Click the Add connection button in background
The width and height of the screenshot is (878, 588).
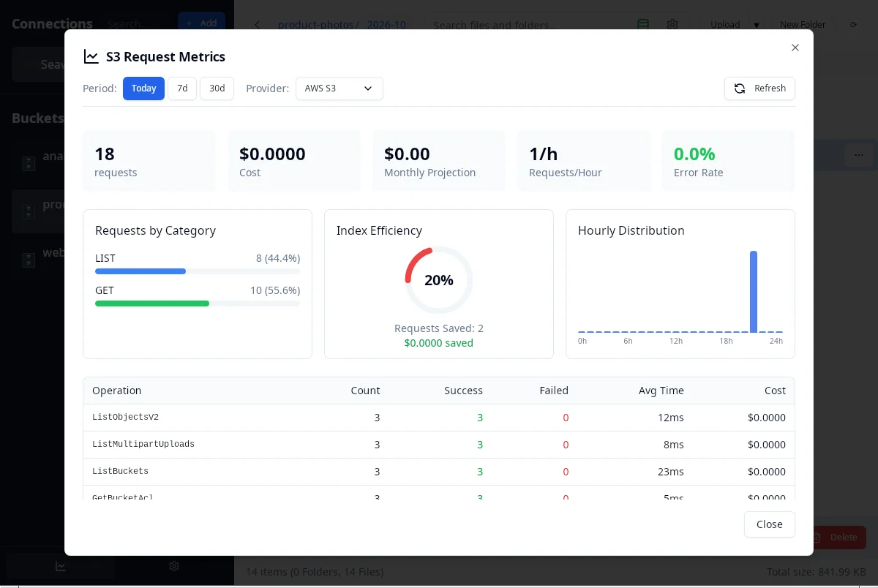[201, 23]
